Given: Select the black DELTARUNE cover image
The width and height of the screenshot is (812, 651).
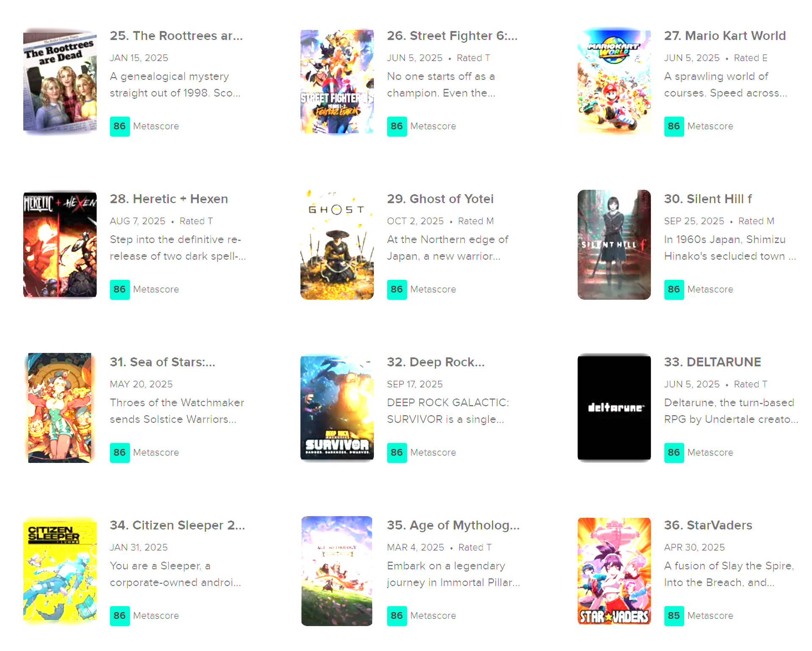Looking at the screenshot, I should point(614,408).
